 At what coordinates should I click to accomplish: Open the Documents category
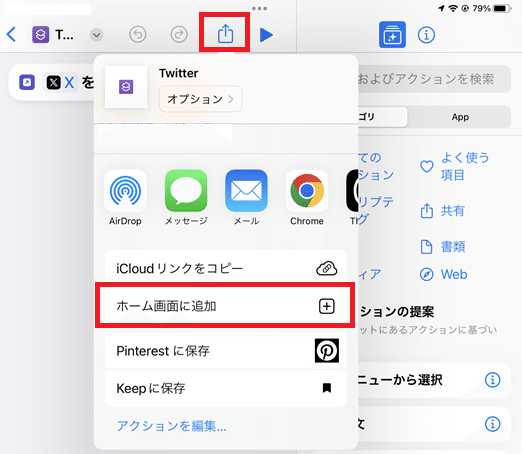point(442,247)
